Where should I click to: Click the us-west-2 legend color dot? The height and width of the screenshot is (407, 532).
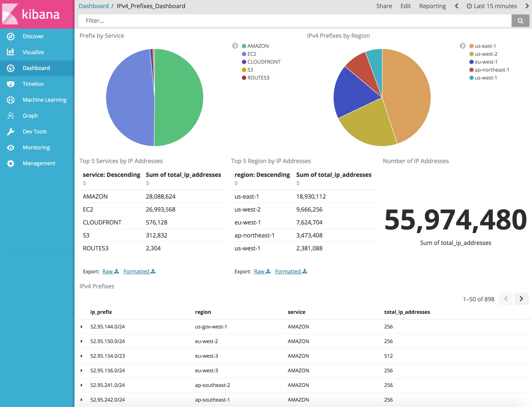pyautogui.click(x=471, y=54)
